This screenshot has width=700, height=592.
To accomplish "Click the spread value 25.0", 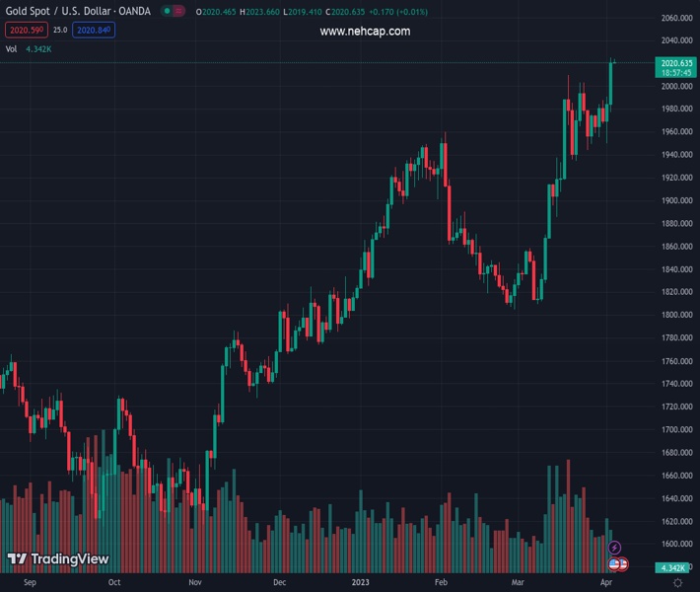I will pyautogui.click(x=60, y=31).
